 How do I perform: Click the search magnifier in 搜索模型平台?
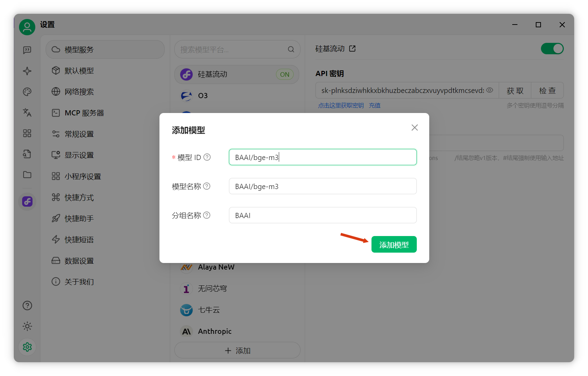click(291, 49)
